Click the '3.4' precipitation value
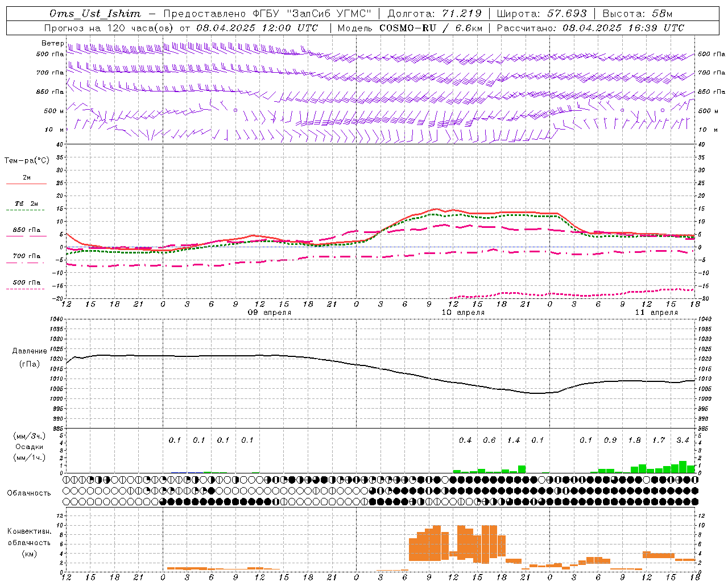Image resolution: width=728 pixels, height=582 pixels. pyautogui.click(x=682, y=440)
